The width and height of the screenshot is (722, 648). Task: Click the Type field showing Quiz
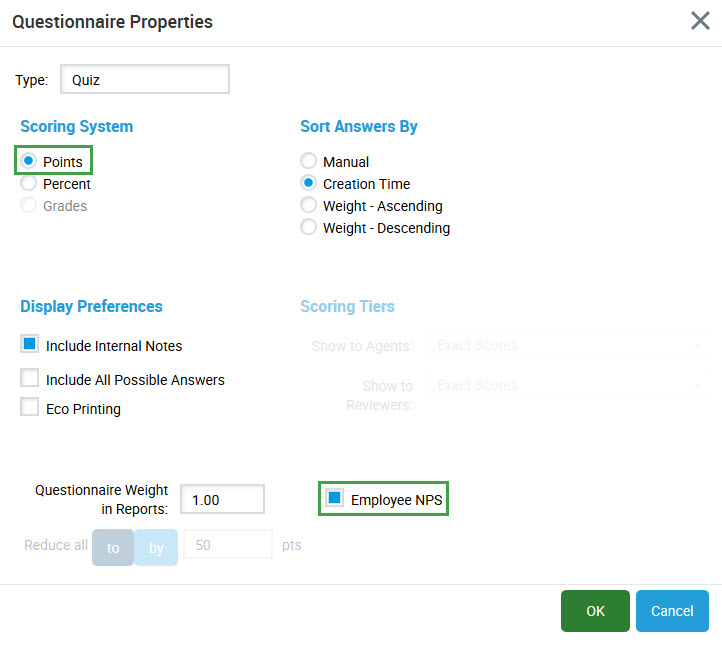coord(144,79)
